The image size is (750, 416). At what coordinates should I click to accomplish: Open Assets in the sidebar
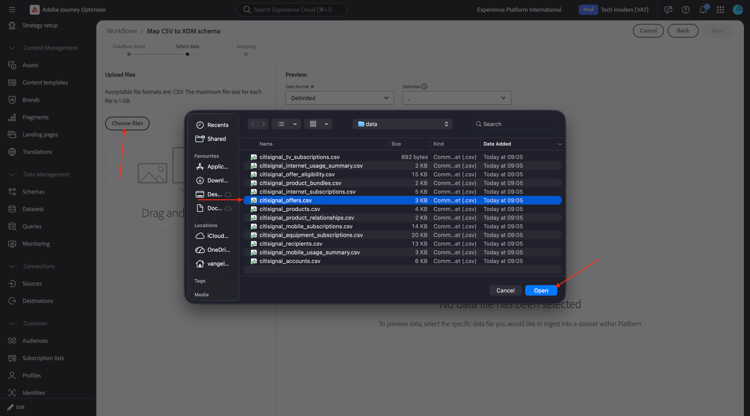pos(30,65)
